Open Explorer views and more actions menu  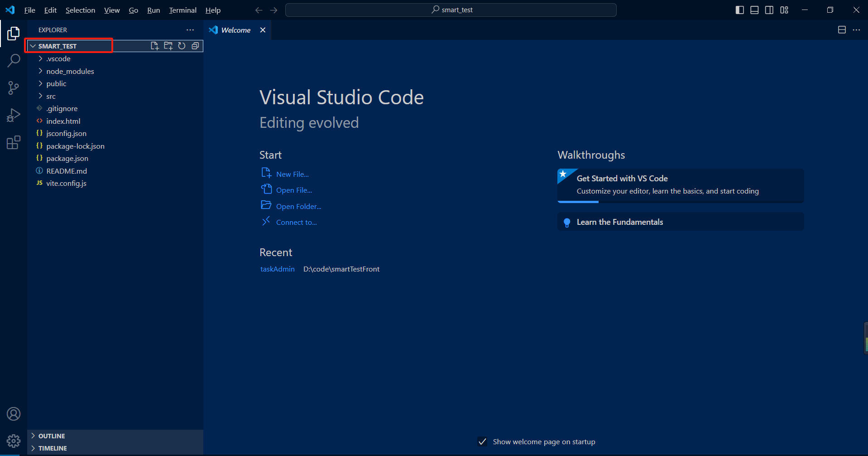pos(190,30)
